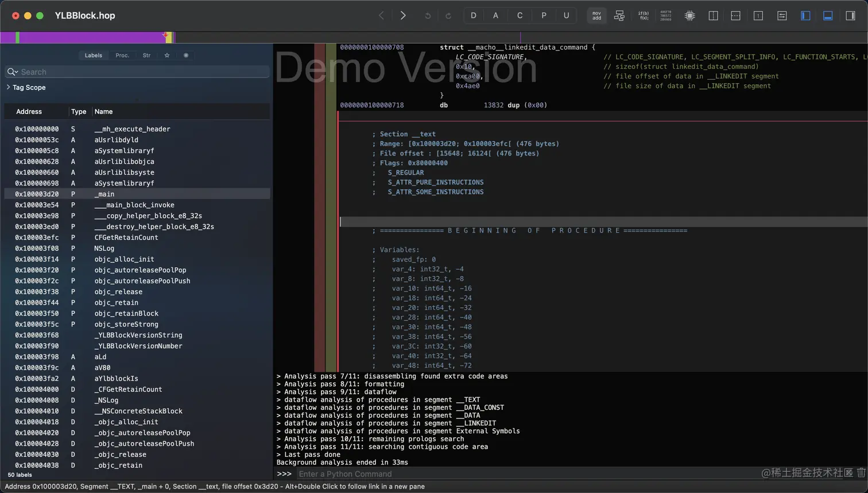The height and width of the screenshot is (493, 868).
Task: Mark selection as Data with D button
Action: tap(474, 15)
